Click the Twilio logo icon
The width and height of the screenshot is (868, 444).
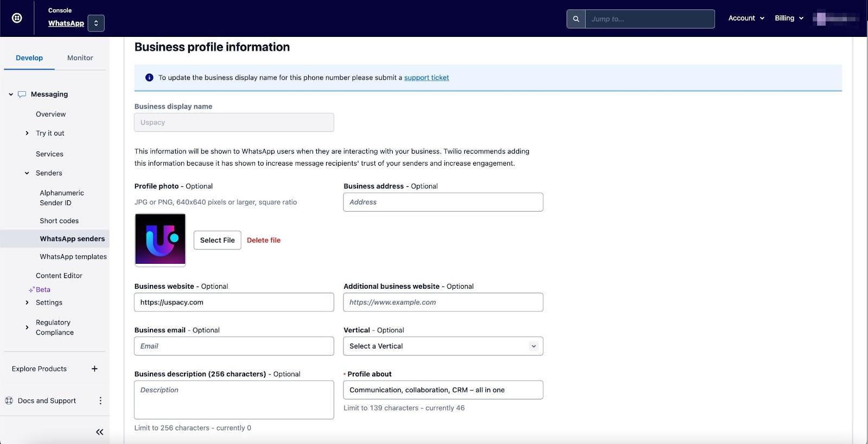tap(17, 18)
